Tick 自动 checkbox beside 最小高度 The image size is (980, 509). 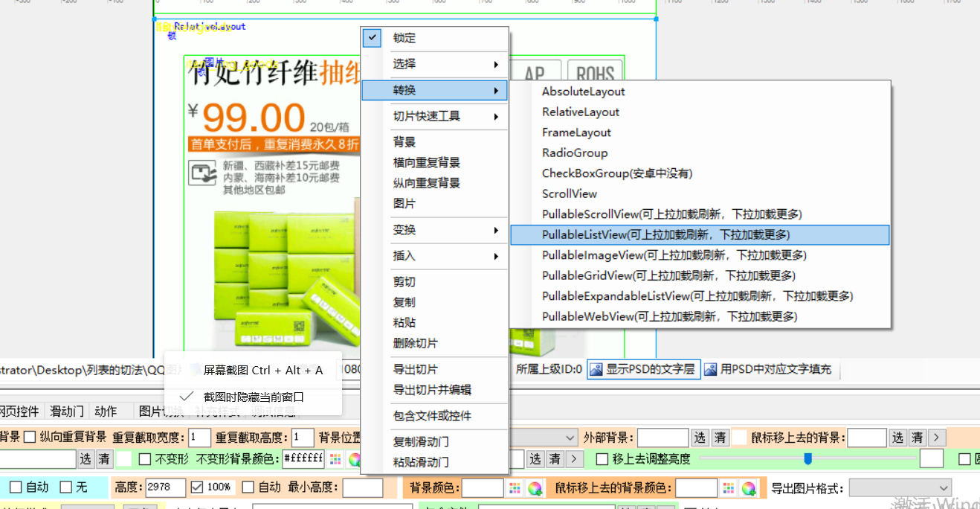tap(249, 488)
